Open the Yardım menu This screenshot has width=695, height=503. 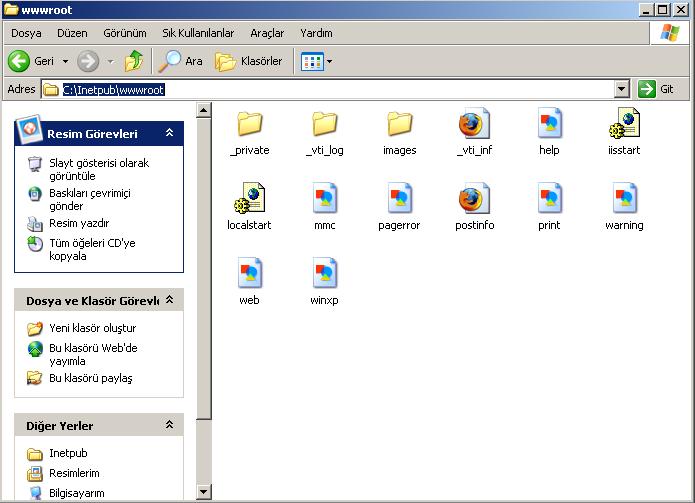coord(316,33)
